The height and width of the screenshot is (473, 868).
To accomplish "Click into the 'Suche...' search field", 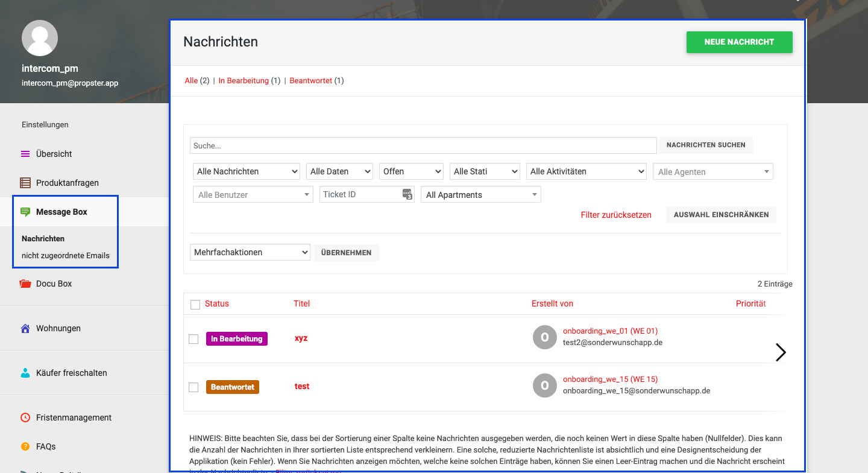I will pos(423,145).
